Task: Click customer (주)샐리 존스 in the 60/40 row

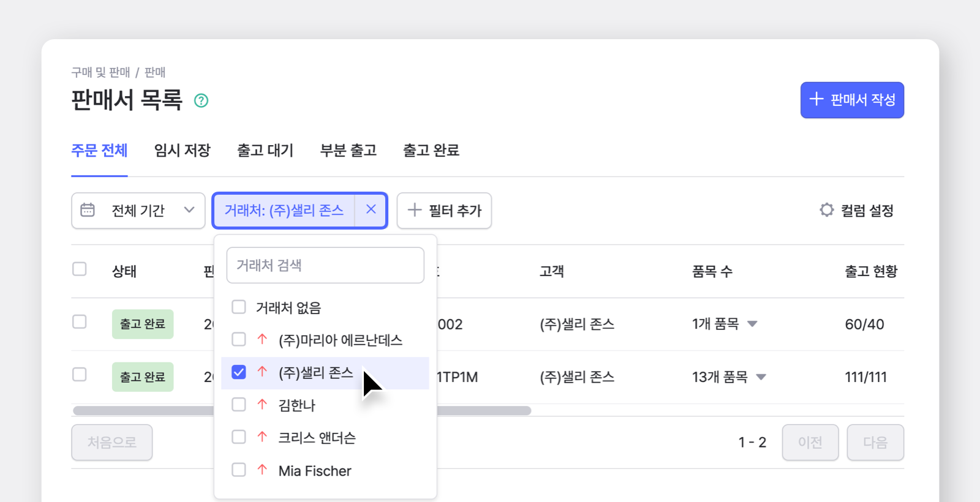Action: pyautogui.click(x=577, y=324)
